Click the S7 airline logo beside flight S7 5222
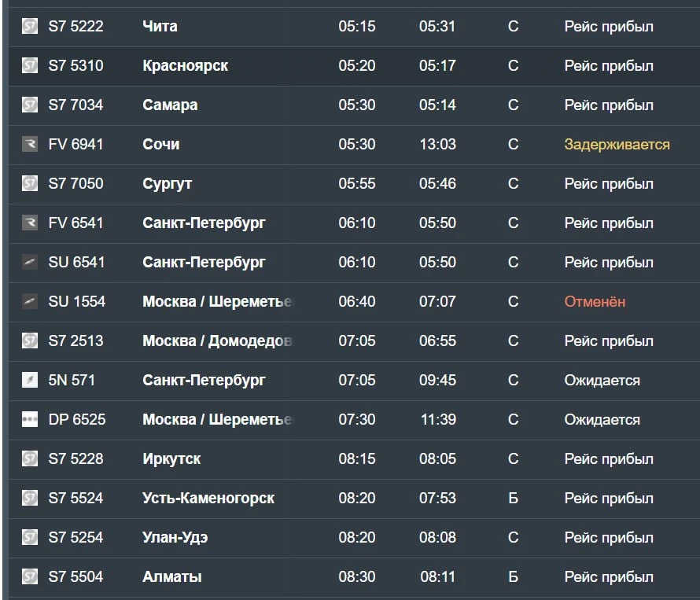 (x=30, y=26)
